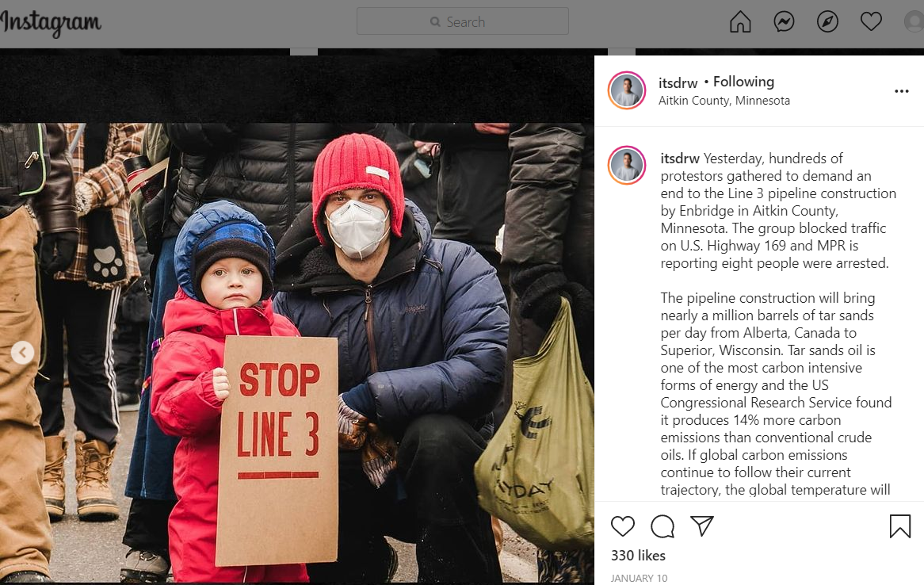
Task: Toggle the Following button
Action: pyautogui.click(x=743, y=82)
